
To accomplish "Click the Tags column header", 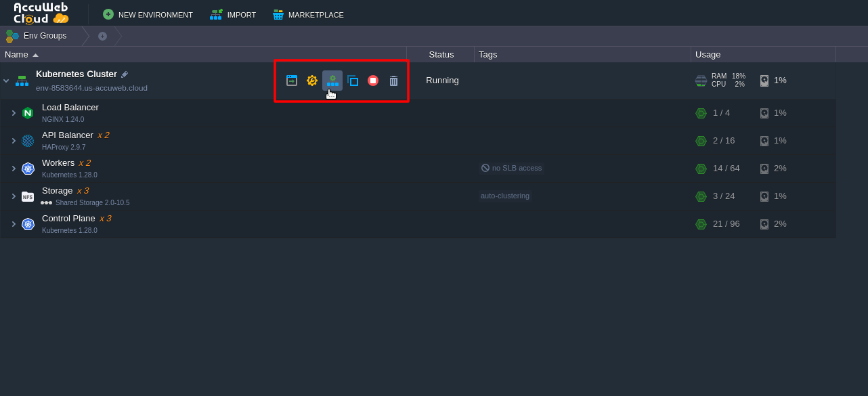I will (x=582, y=54).
